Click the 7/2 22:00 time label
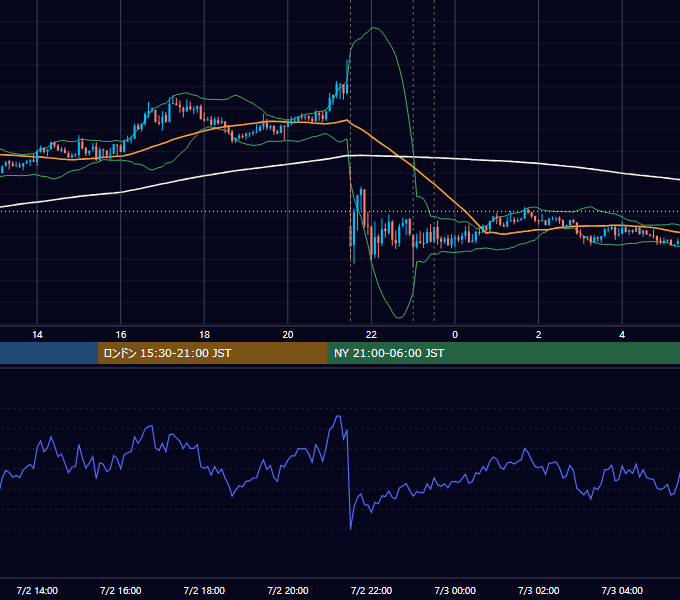The image size is (680, 600). (371, 591)
